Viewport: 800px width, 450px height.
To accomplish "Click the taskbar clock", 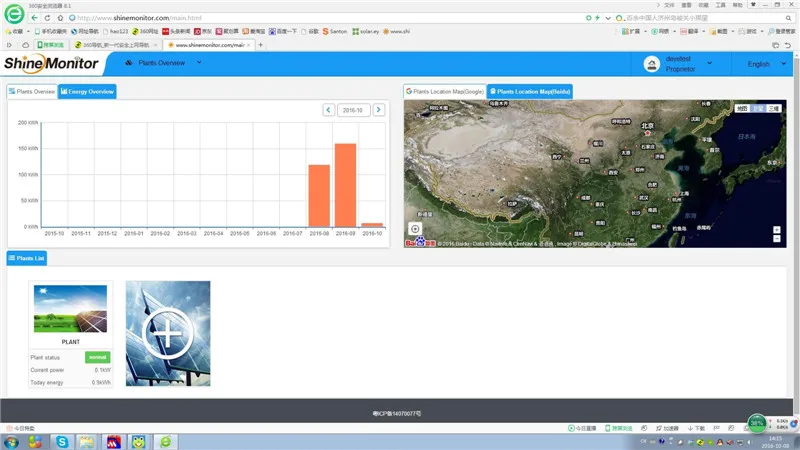I will [x=775, y=442].
